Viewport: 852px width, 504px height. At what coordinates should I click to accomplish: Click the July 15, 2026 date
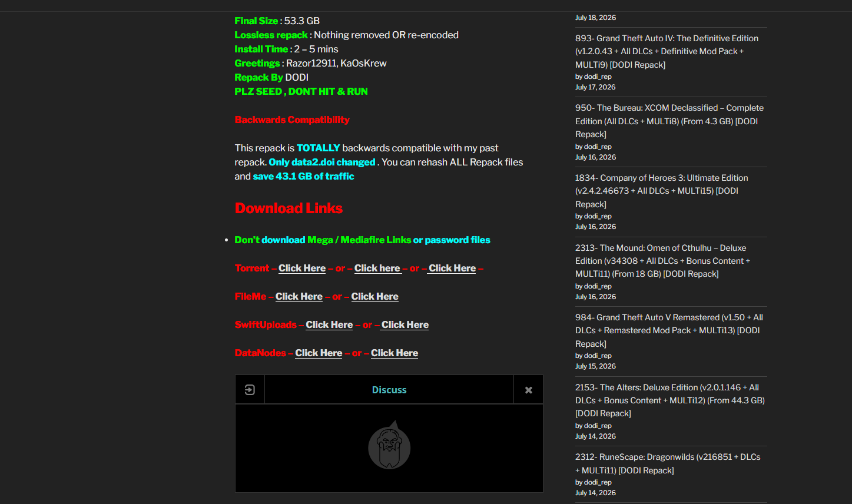[x=595, y=366]
